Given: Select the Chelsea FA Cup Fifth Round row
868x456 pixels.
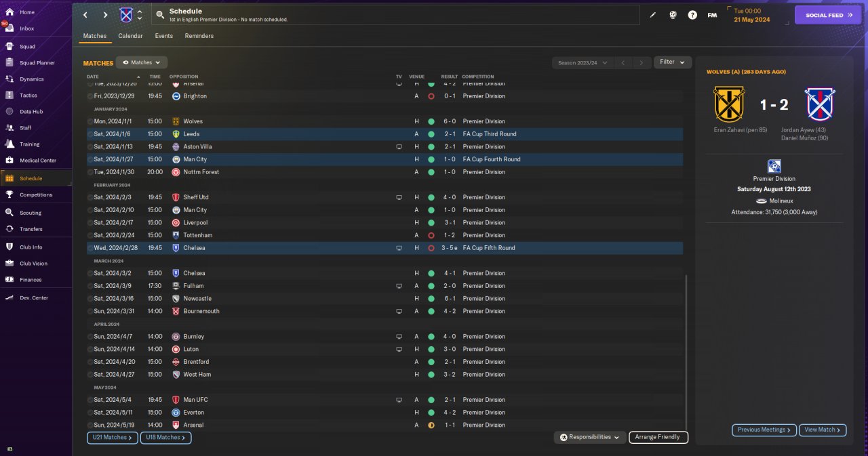Looking at the screenshot, I should point(384,248).
